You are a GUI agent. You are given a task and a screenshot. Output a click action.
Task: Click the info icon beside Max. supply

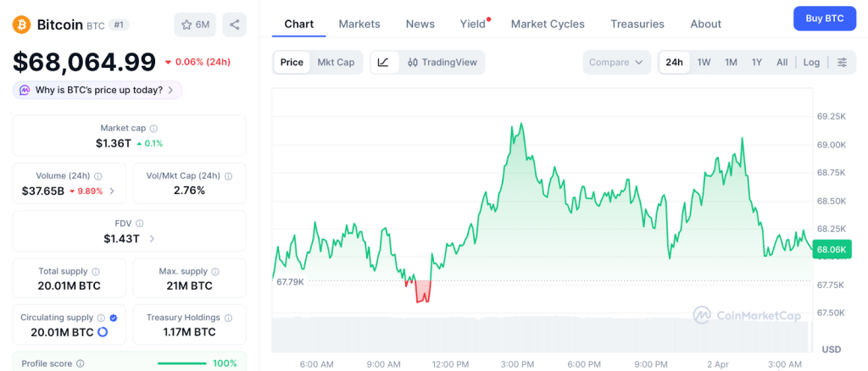point(215,272)
